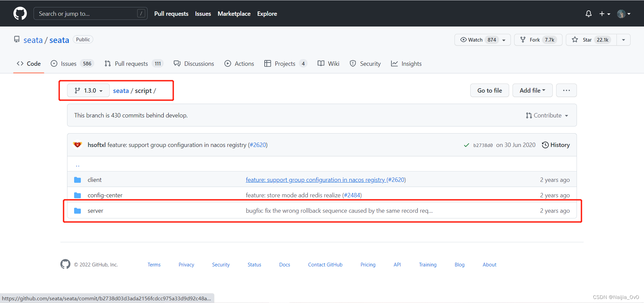Click Training in footer
The width and height of the screenshot is (644, 303).
coord(428,264)
